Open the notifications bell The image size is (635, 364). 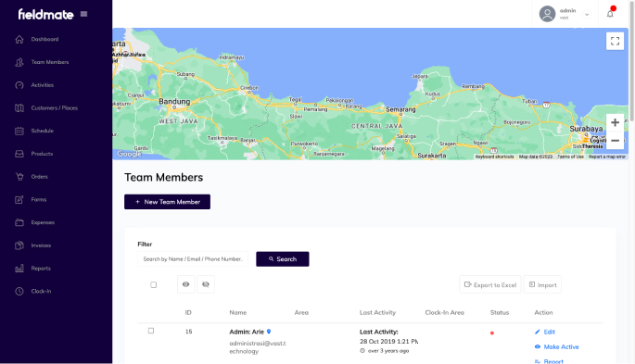[x=610, y=14]
